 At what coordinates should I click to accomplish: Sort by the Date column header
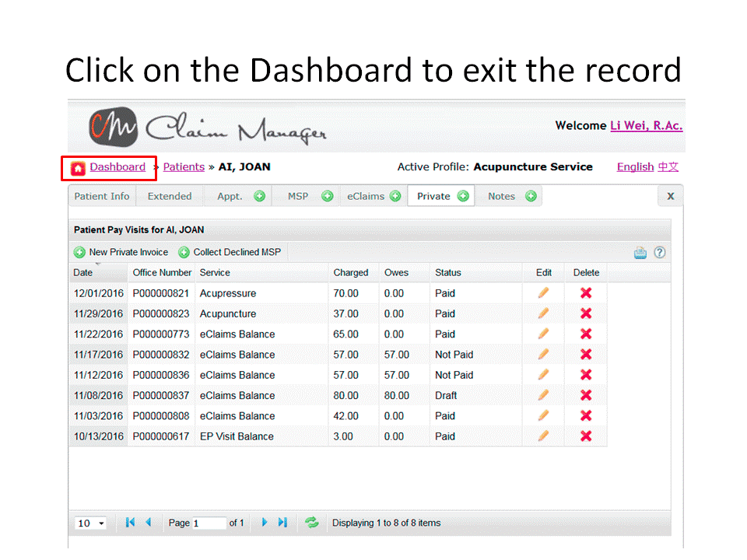point(83,273)
